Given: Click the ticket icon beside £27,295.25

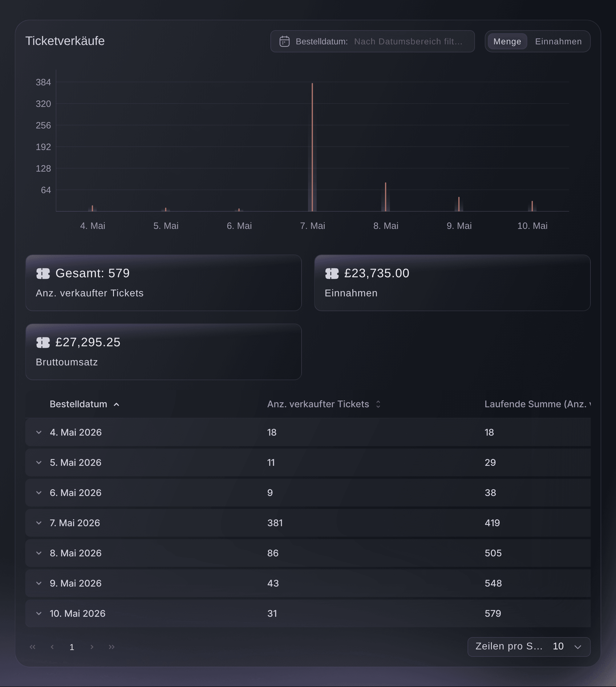Looking at the screenshot, I should tap(43, 342).
